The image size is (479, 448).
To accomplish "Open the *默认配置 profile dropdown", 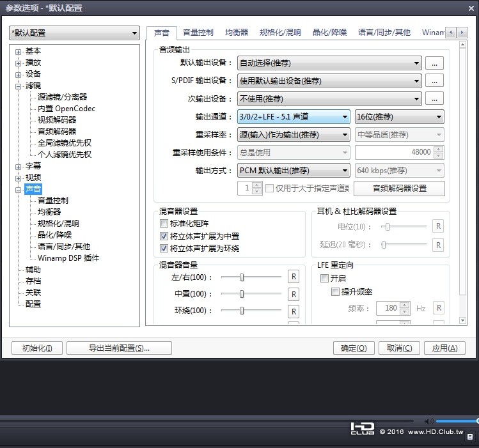I will [x=74, y=33].
